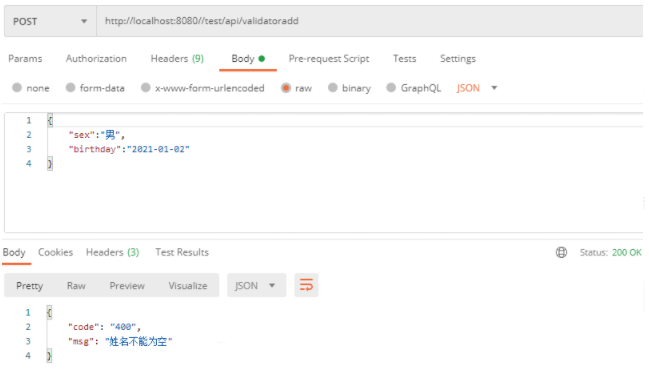This screenshot has width=649, height=380.
Task: Switch response view to Raw
Action: tap(76, 286)
